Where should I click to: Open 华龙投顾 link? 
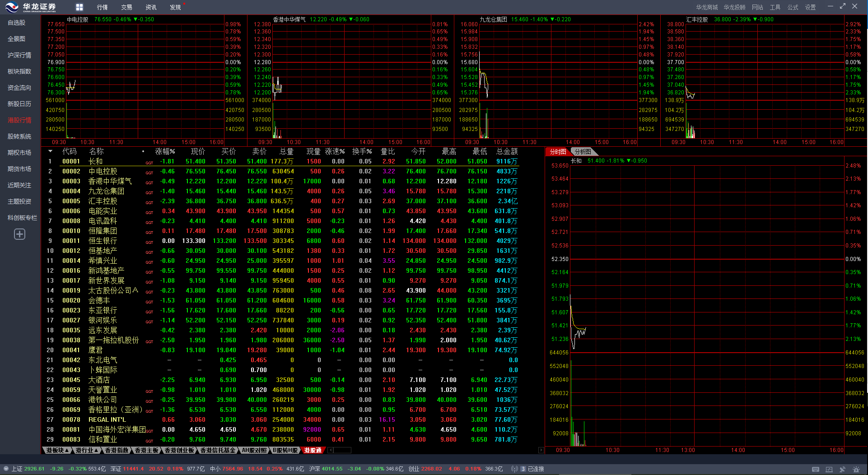(735, 7)
